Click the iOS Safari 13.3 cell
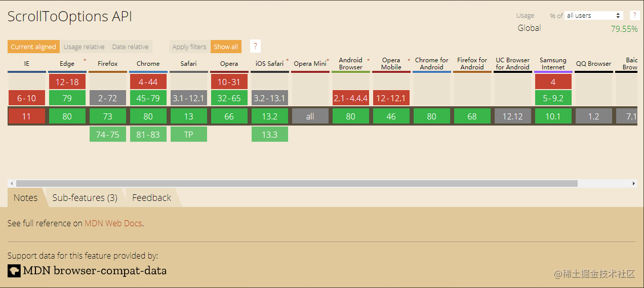 click(x=270, y=134)
